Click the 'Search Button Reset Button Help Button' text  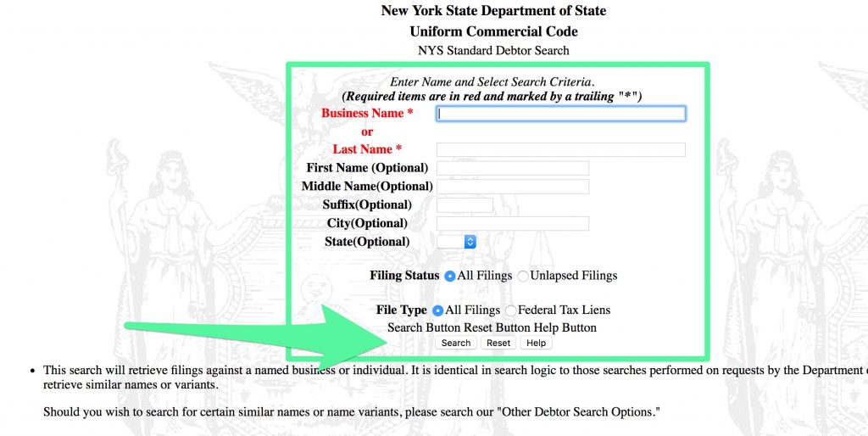tap(492, 327)
